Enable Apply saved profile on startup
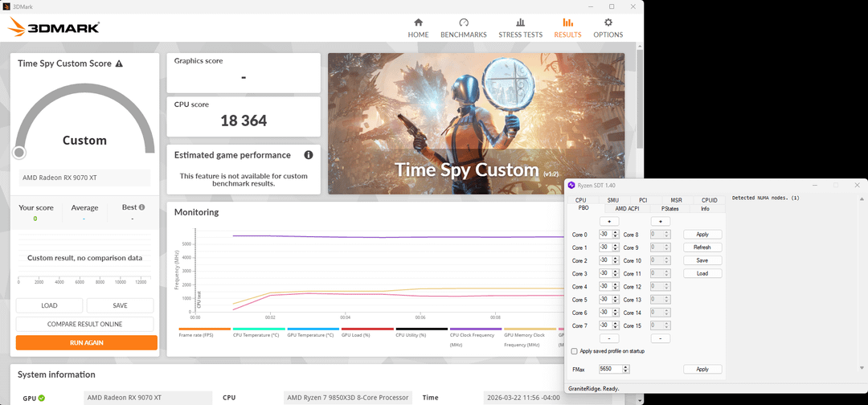 [574, 351]
